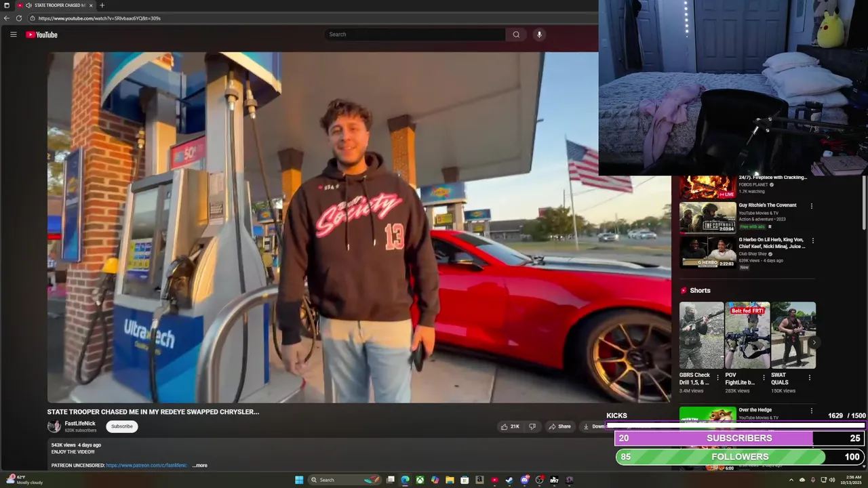Close the STATE TROOPER CHASED tab
This screenshot has width=868, height=488.
click(x=90, y=5)
